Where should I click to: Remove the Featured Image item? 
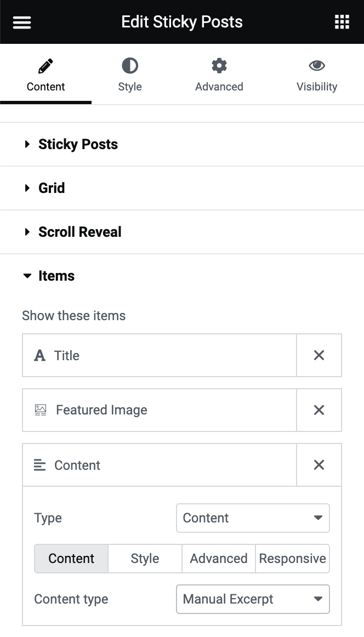(318, 410)
